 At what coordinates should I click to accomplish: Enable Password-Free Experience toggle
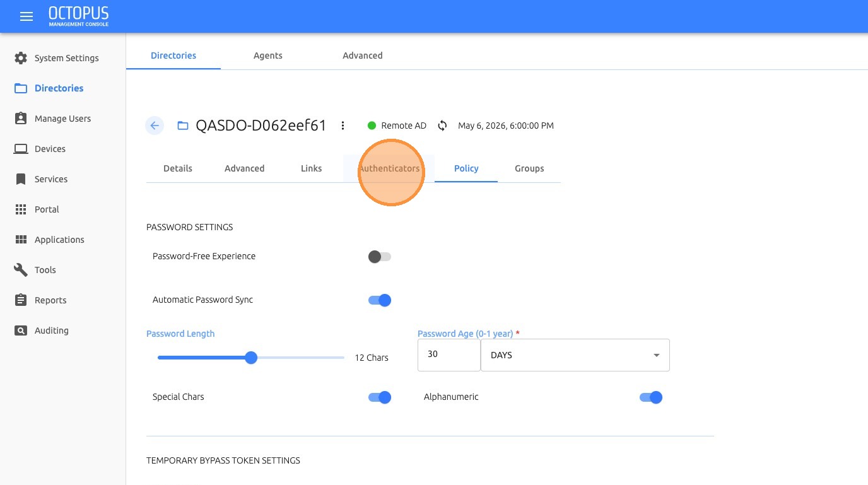click(380, 257)
